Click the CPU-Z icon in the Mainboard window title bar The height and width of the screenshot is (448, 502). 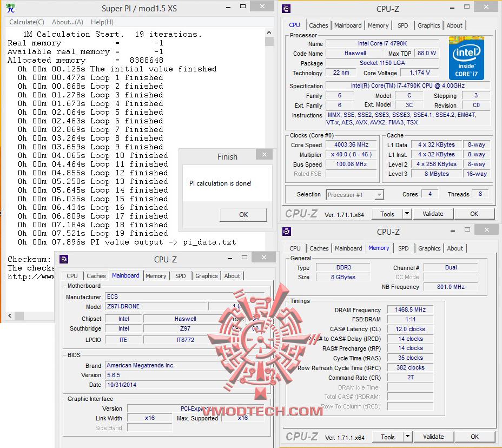(64, 259)
